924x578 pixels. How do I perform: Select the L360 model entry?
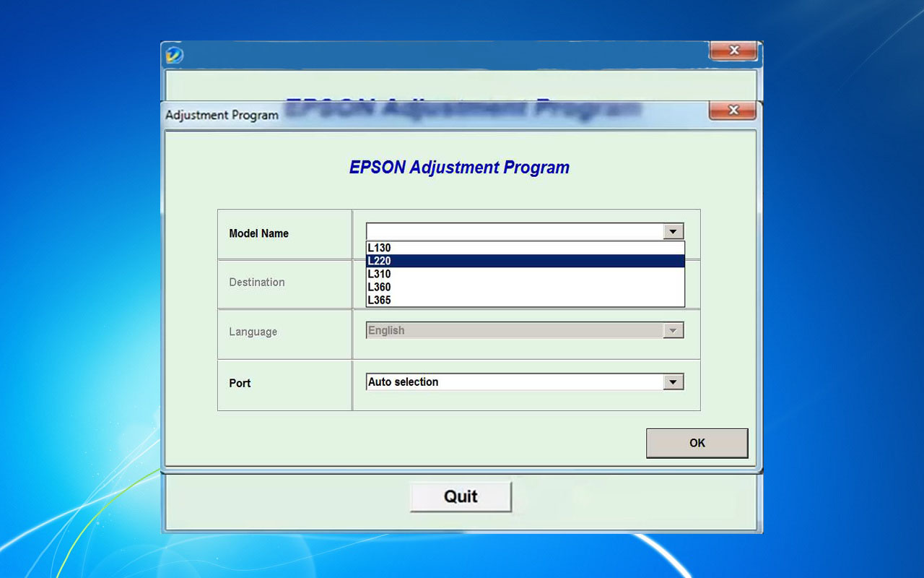525,287
